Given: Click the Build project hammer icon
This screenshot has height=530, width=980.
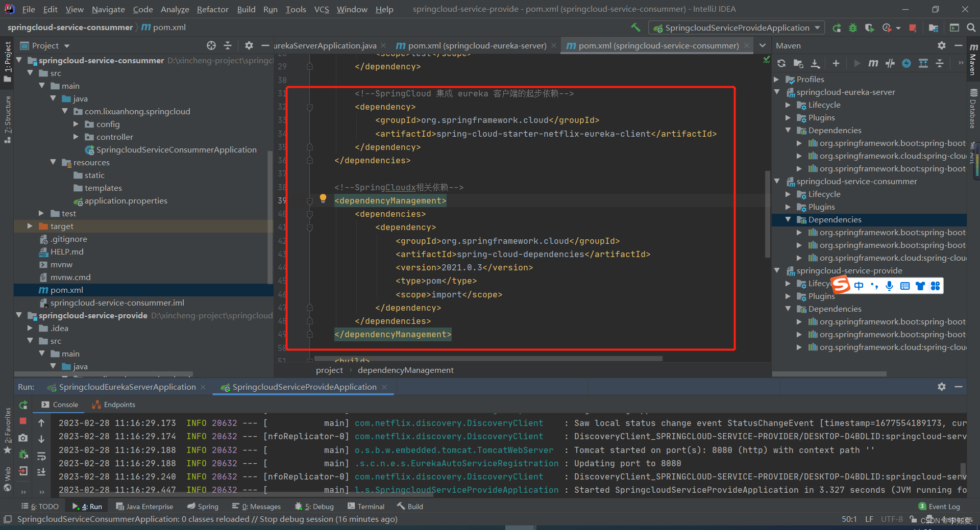Looking at the screenshot, I should pos(635,28).
